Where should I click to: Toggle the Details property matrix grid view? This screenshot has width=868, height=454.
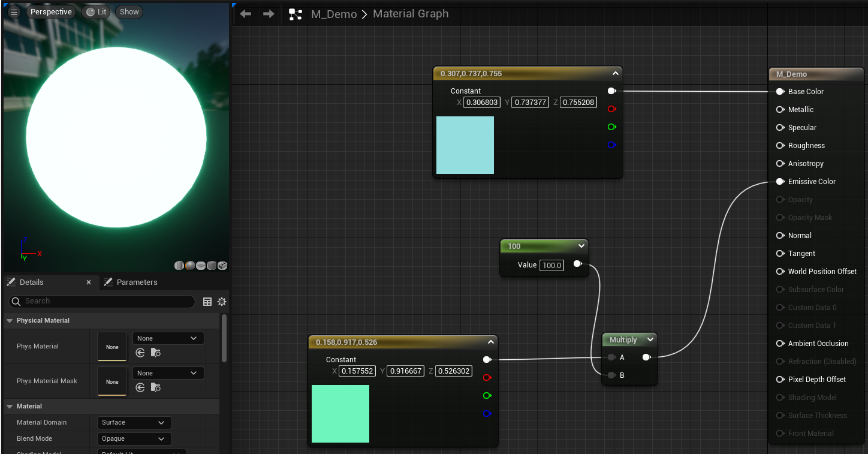pos(207,302)
